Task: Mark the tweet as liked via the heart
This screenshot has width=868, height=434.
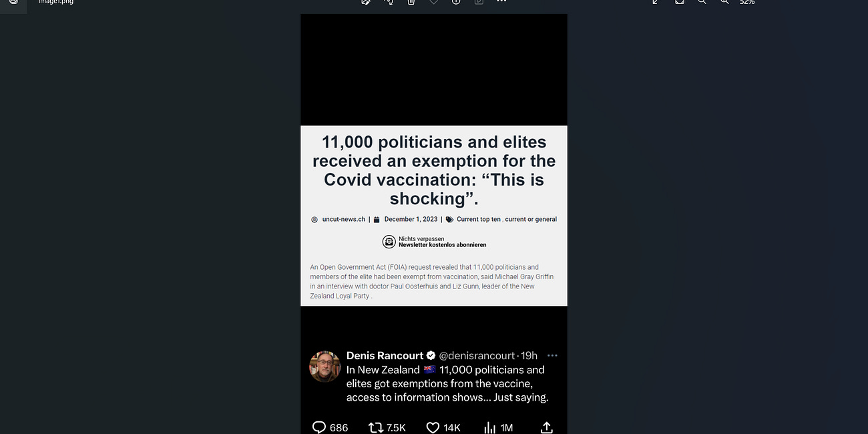Action: (432, 427)
